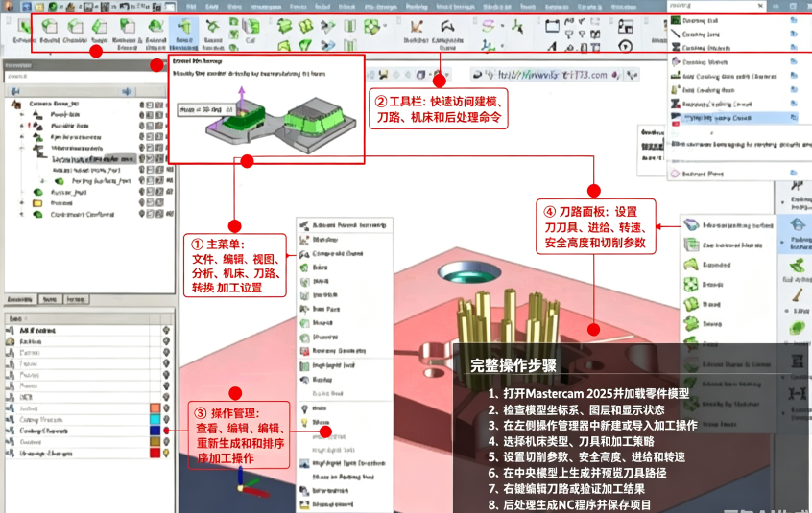Viewport: 812px width, 513px height.
Task: Switch to the leftmost tab below the manager tree
Action: click(x=21, y=299)
